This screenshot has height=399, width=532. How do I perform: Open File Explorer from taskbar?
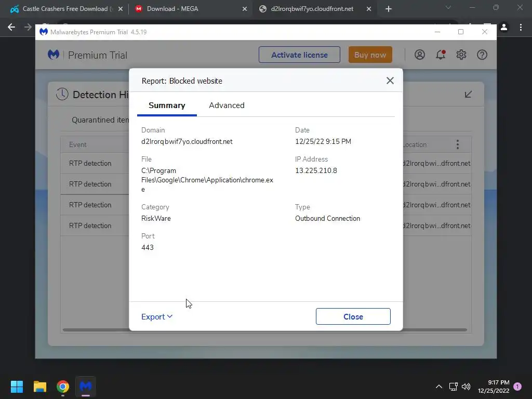39,387
